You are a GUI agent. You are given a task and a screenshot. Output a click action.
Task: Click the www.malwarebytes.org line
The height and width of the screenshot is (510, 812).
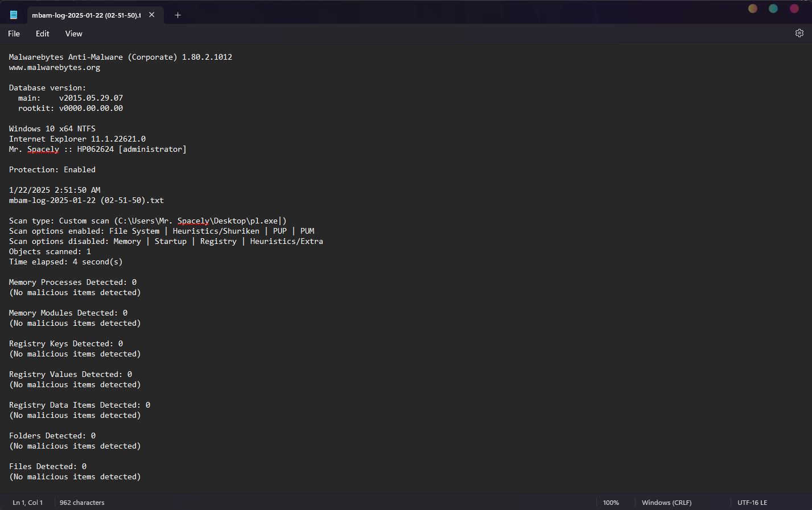tap(55, 68)
